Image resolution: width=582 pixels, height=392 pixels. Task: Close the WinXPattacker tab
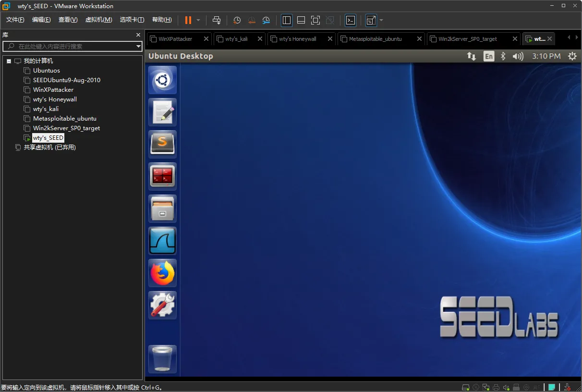click(x=206, y=39)
